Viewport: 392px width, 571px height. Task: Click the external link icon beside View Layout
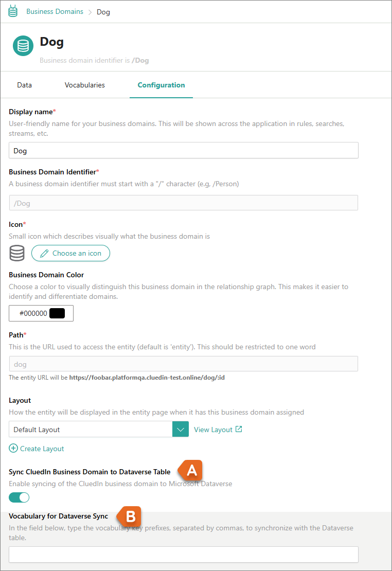click(x=239, y=429)
